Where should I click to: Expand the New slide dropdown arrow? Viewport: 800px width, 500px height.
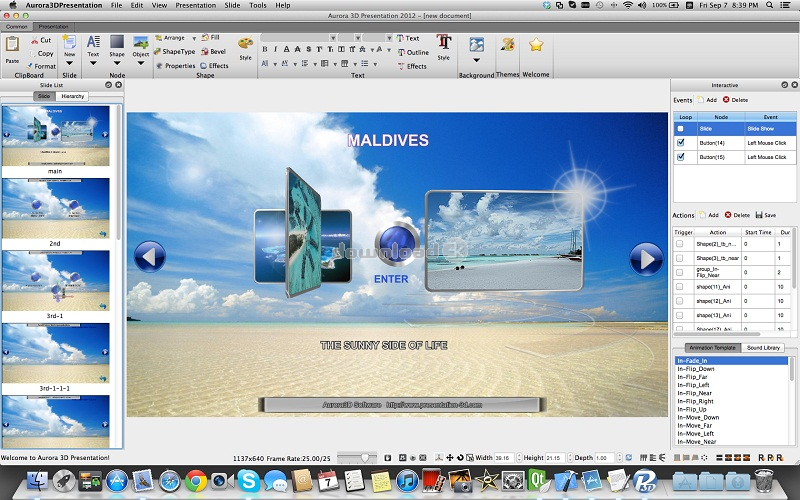[x=69, y=63]
